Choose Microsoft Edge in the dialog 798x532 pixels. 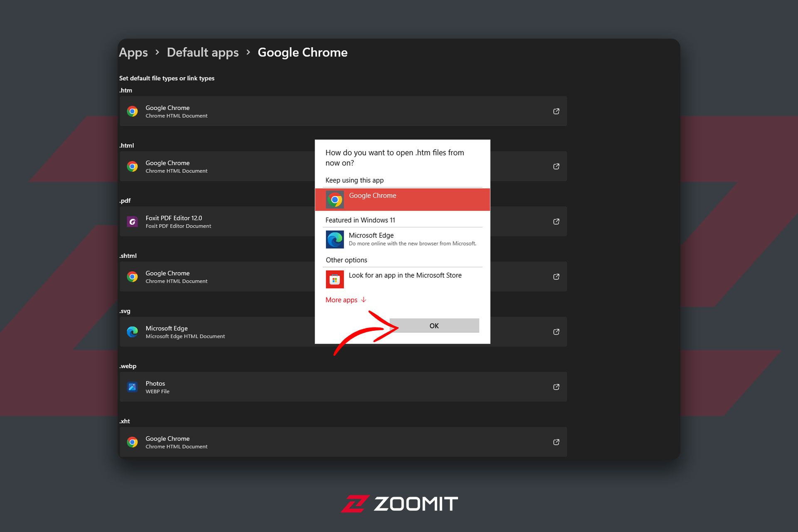coord(402,239)
